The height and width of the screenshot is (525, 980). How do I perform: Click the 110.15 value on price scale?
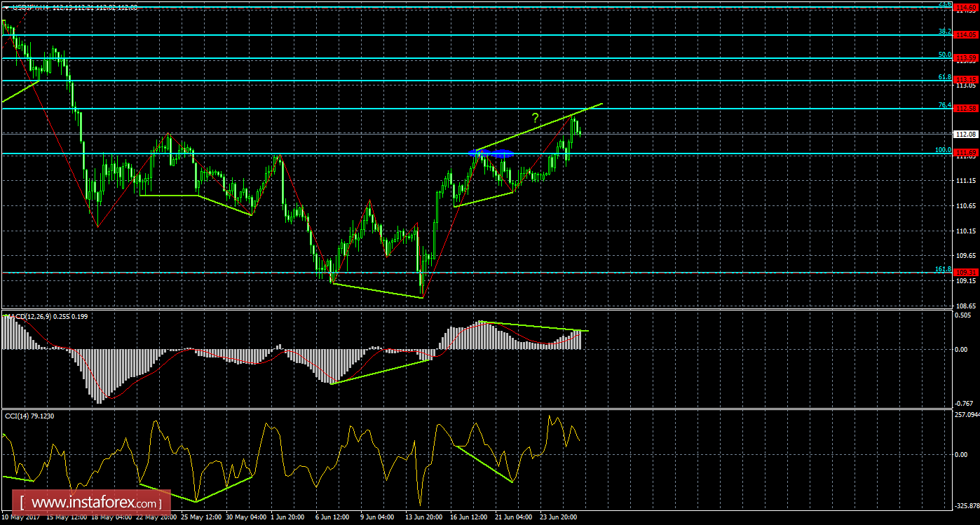[x=967, y=231]
